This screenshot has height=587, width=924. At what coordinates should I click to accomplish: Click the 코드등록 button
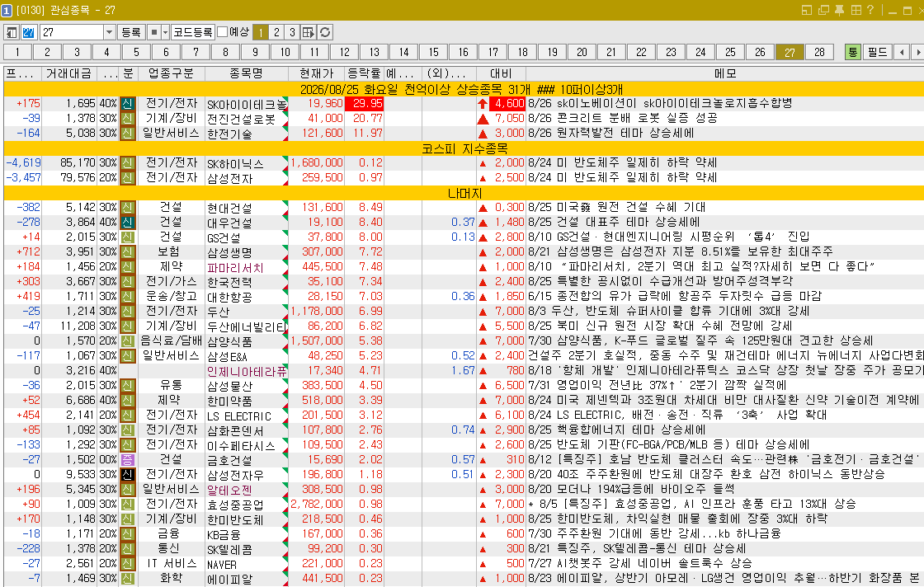pyautogui.click(x=193, y=32)
